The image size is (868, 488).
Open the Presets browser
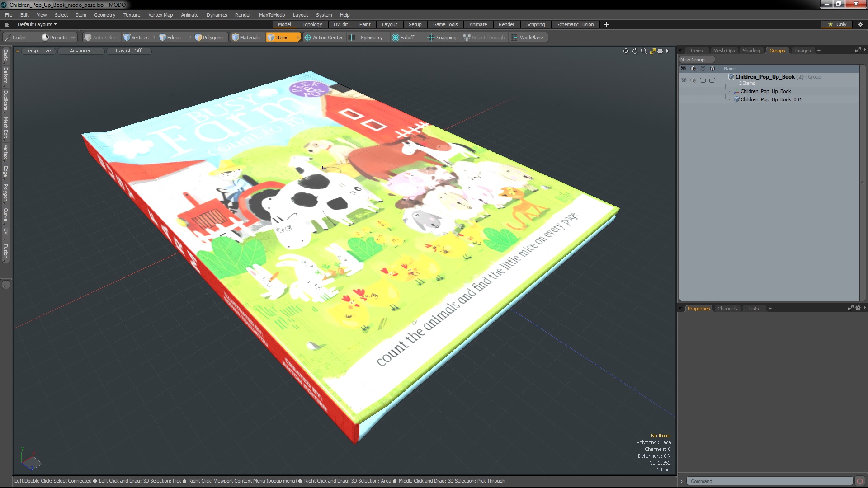click(58, 38)
